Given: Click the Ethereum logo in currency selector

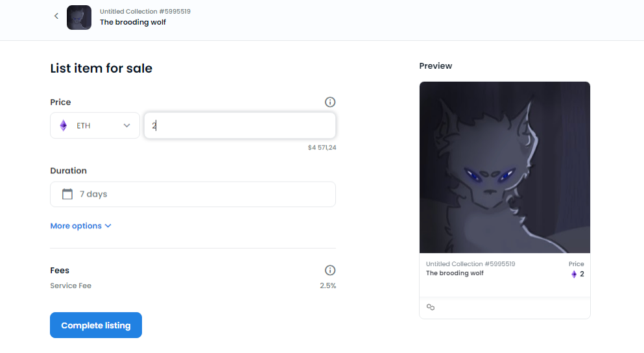Looking at the screenshot, I should pos(64,126).
